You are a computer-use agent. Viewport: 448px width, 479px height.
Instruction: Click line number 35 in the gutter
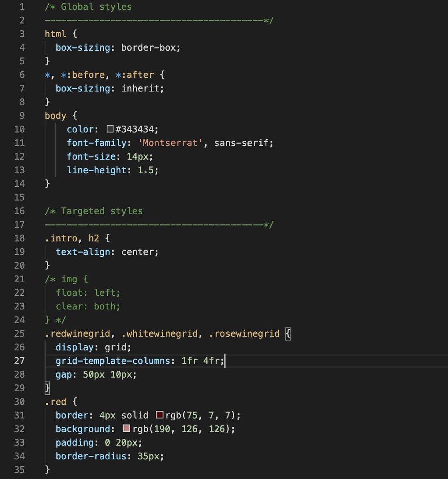pyautogui.click(x=19, y=469)
